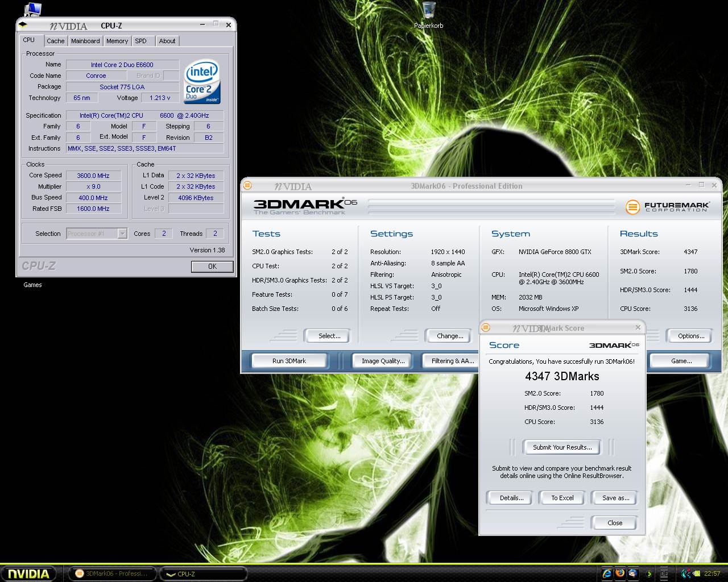Click the CPU-Z title bar chip icon
Screen dimensions: 728x582
23,25
